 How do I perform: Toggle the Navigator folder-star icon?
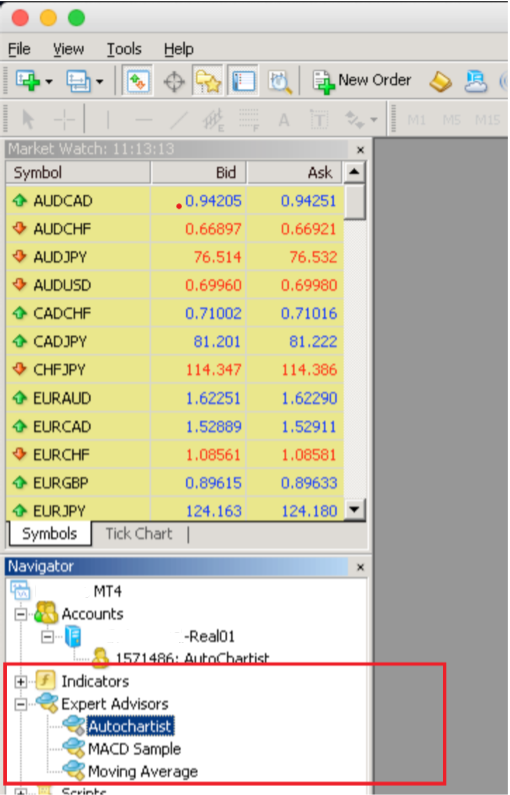point(208,81)
